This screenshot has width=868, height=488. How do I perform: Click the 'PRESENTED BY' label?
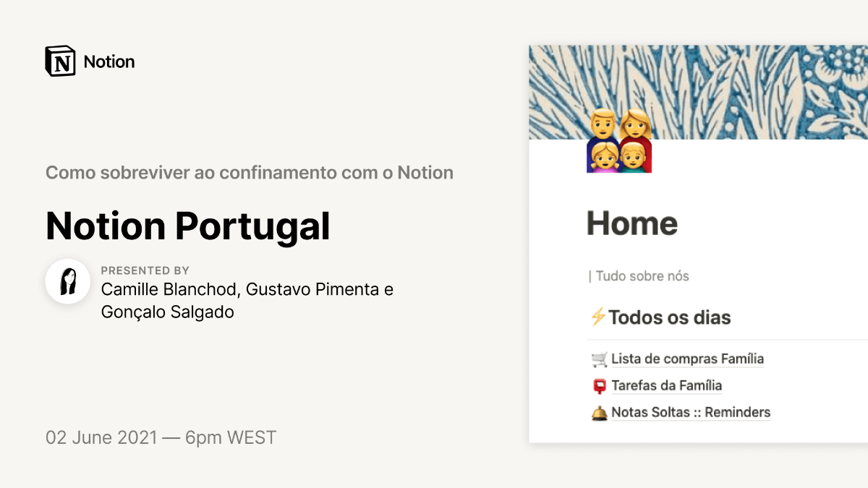145,270
